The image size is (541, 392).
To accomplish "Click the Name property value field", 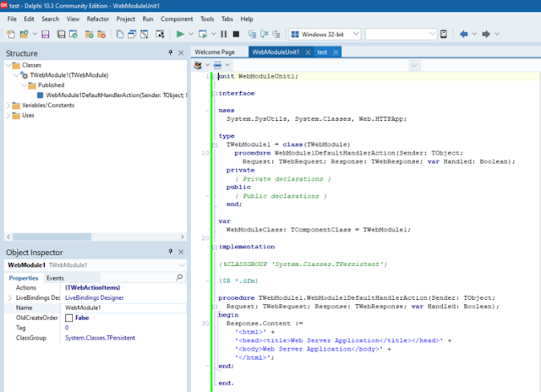I will coord(123,308).
